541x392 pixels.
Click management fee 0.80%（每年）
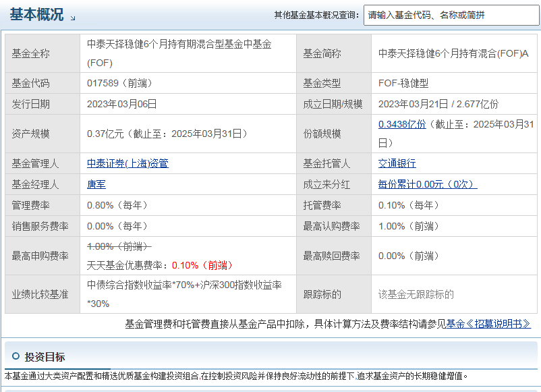(x=118, y=205)
